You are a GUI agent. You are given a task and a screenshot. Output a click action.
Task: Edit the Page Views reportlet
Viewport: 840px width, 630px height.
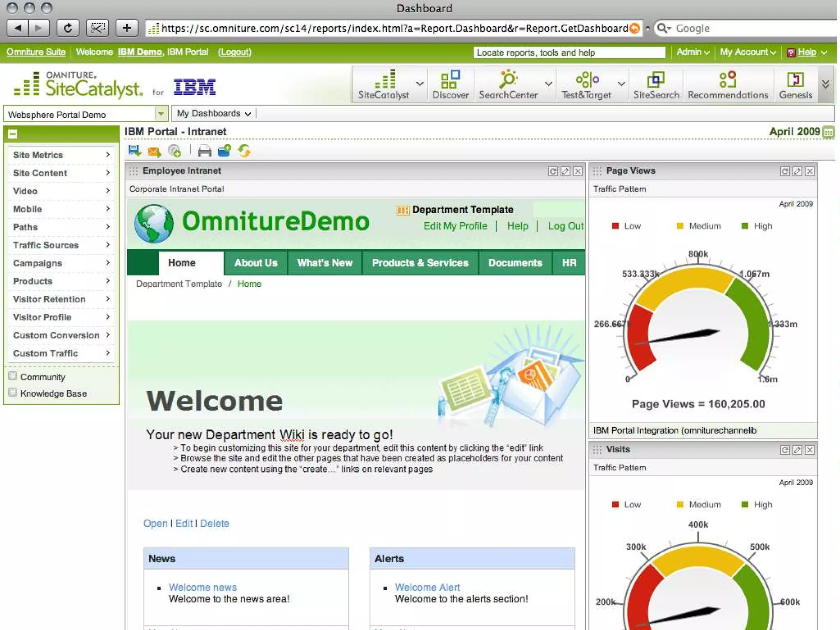pos(797,171)
